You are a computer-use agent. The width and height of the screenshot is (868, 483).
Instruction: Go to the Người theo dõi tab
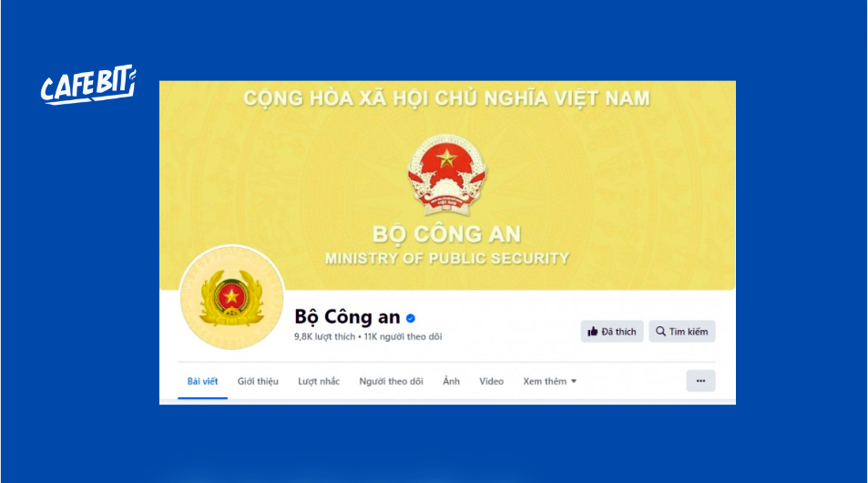point(392,381)
